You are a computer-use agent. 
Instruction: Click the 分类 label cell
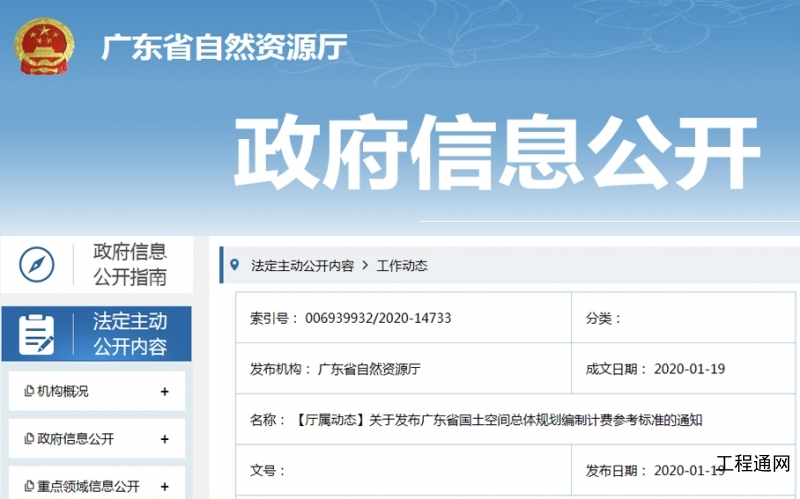pos(683,318)
